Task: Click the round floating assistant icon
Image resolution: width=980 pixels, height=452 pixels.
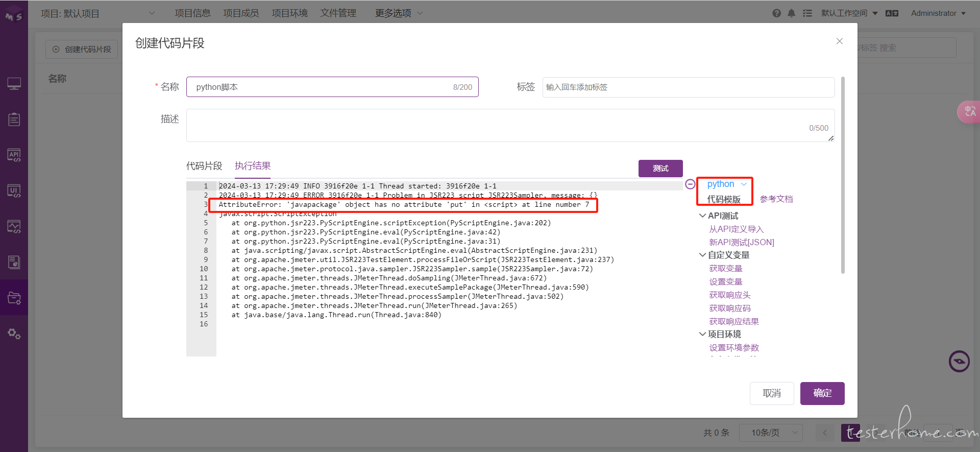Action: click(x=959, y=362)
